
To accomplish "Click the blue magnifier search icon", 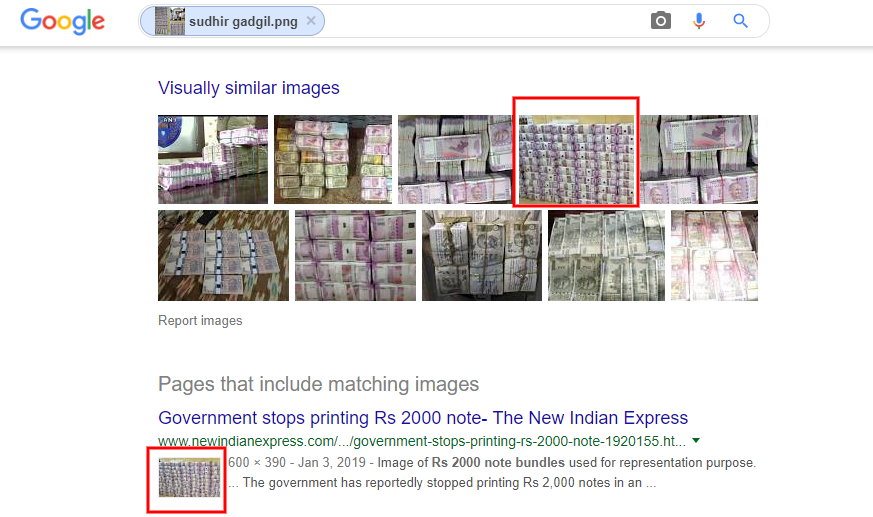I will click(x=740, y=21).
